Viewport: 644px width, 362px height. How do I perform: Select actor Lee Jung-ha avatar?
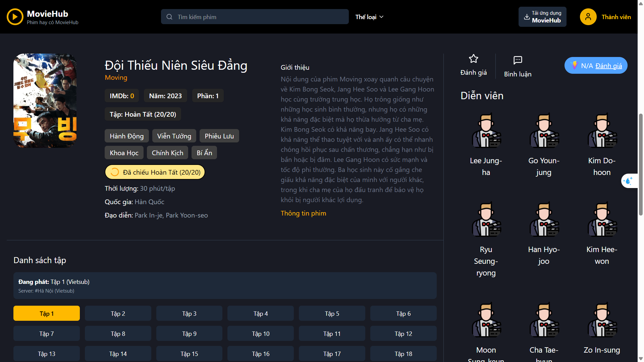486,131
